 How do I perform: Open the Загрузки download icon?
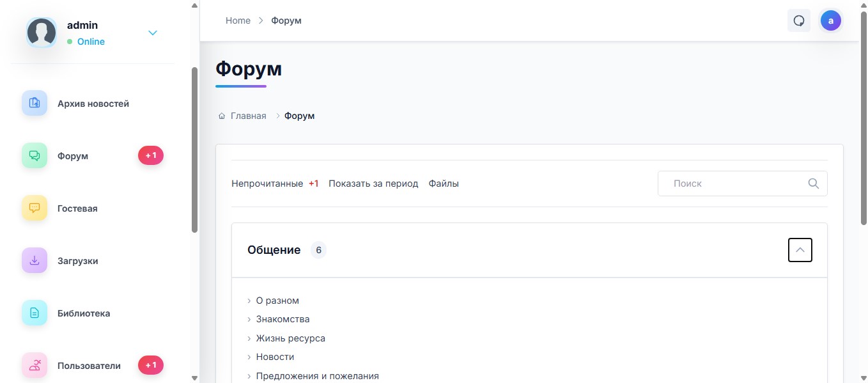(x=35, y=260)
